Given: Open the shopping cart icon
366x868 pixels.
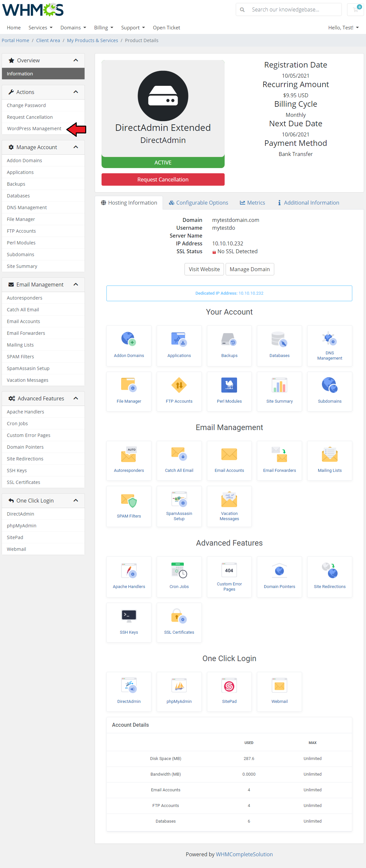Looking at the screenshot, I should pos(355,9).
